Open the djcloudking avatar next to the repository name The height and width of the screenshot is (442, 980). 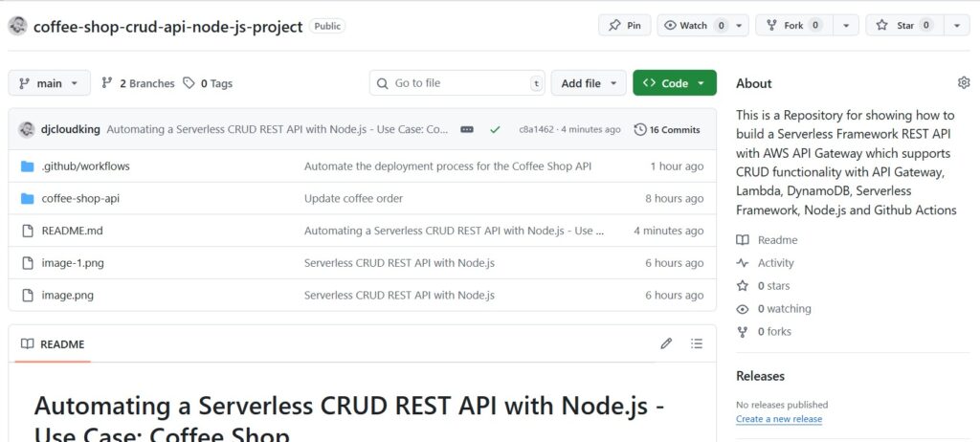click(x=17, y=26)
